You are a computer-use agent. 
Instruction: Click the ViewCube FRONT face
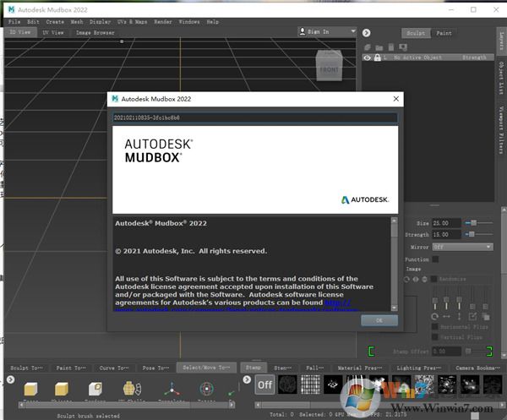pos(329,69)
